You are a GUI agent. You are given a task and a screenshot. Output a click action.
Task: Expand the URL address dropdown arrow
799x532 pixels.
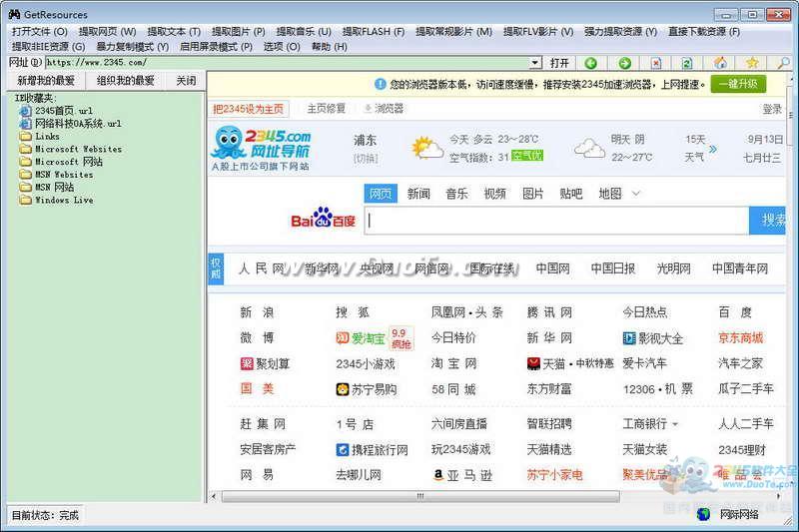point(534,62)
